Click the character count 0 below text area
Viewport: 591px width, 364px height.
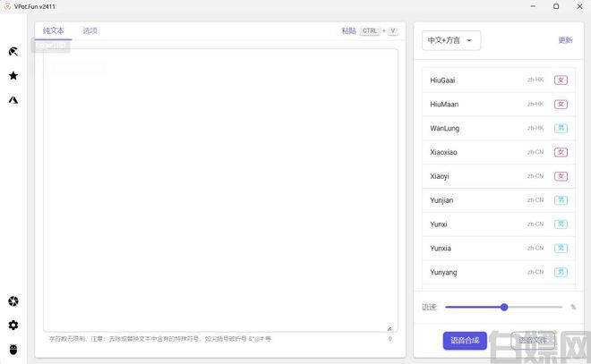[390, 339]
